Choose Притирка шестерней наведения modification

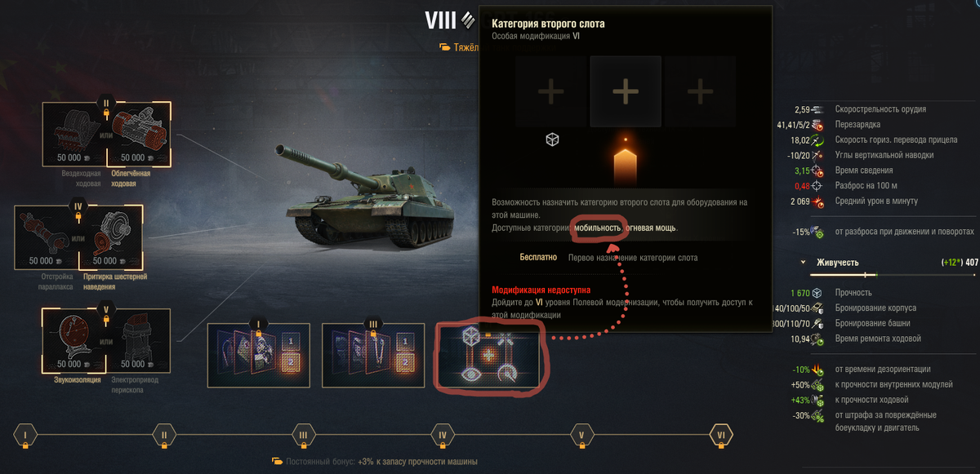(111, 237)
